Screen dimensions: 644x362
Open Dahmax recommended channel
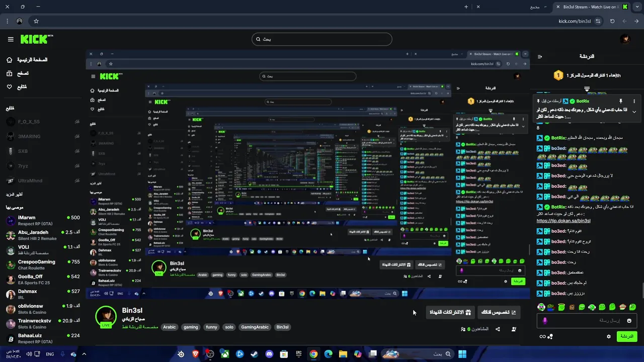tap(43, 294)
